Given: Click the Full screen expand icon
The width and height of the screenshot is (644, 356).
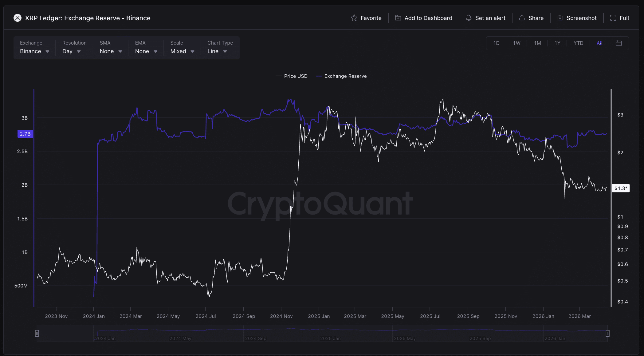Looking at the screenshot, I should click(x=613, y=18).
